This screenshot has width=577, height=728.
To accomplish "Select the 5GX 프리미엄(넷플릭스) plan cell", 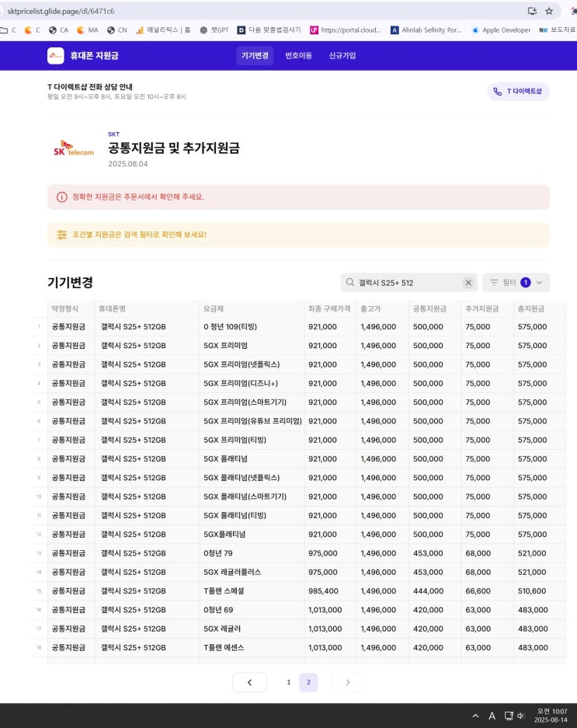I will (x=252, y=365).
